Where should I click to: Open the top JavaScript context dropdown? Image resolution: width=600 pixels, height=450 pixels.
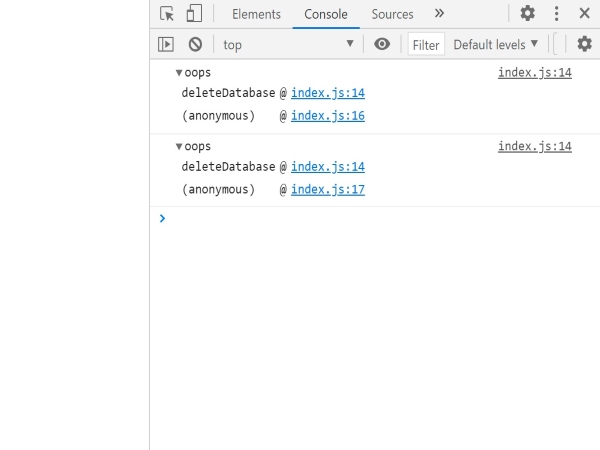coord(288,44)
